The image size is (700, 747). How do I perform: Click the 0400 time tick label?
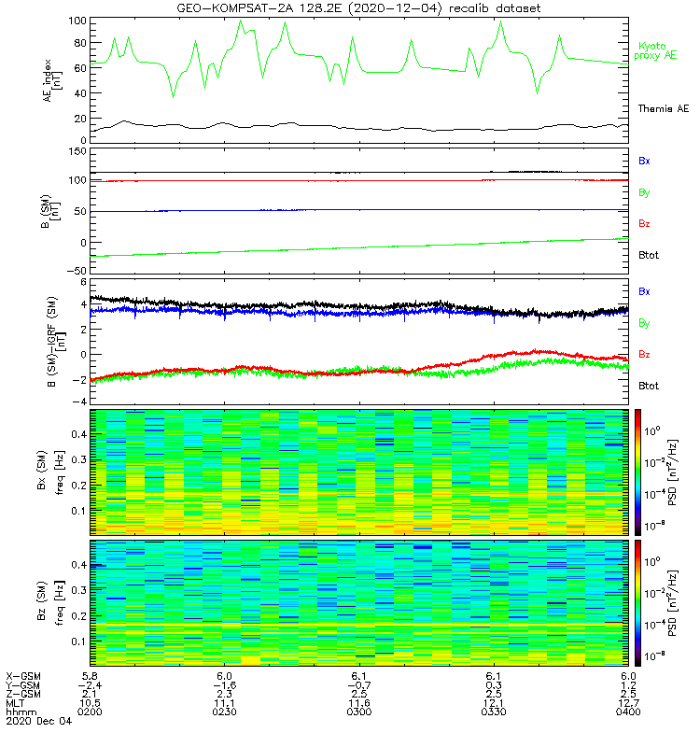[628, 712]
